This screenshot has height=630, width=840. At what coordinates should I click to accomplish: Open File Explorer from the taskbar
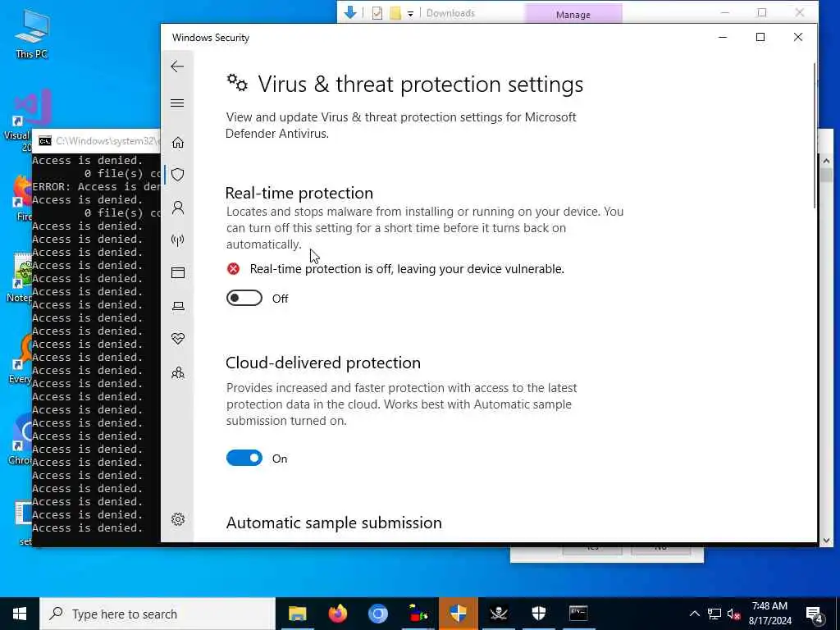coord(297,614)
